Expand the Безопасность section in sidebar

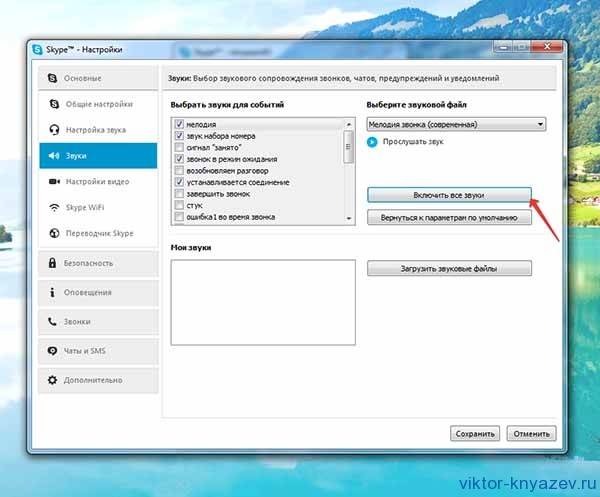pyautogui.click(x=97, y=264)
